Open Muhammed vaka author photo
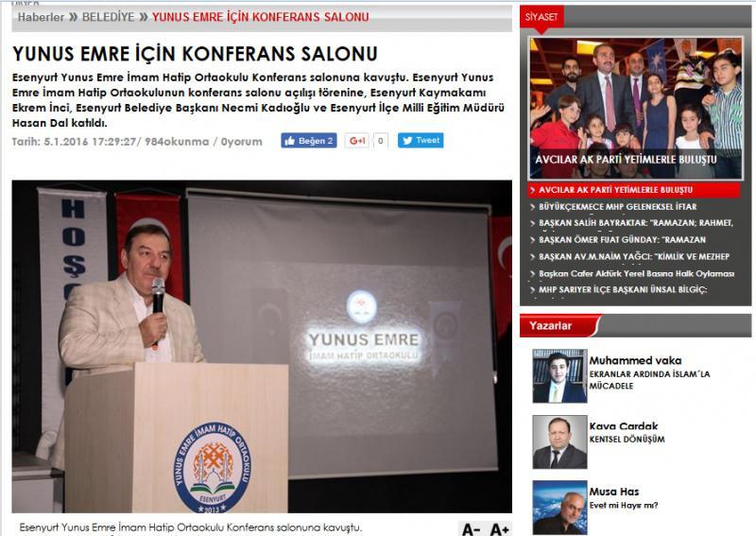756x536 pixels. point(559,376)
